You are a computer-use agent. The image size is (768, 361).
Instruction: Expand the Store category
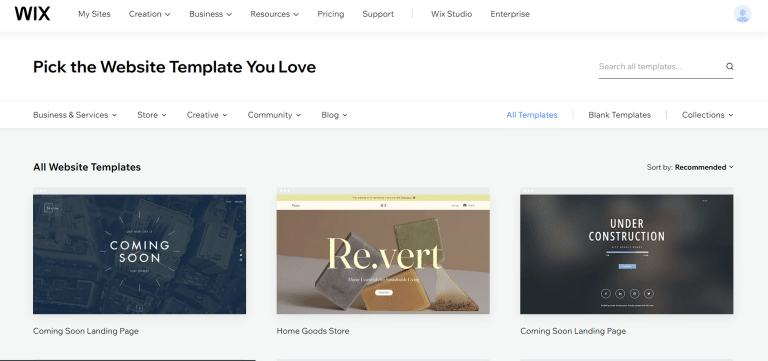pyautogui.click(x=152, y=115)
